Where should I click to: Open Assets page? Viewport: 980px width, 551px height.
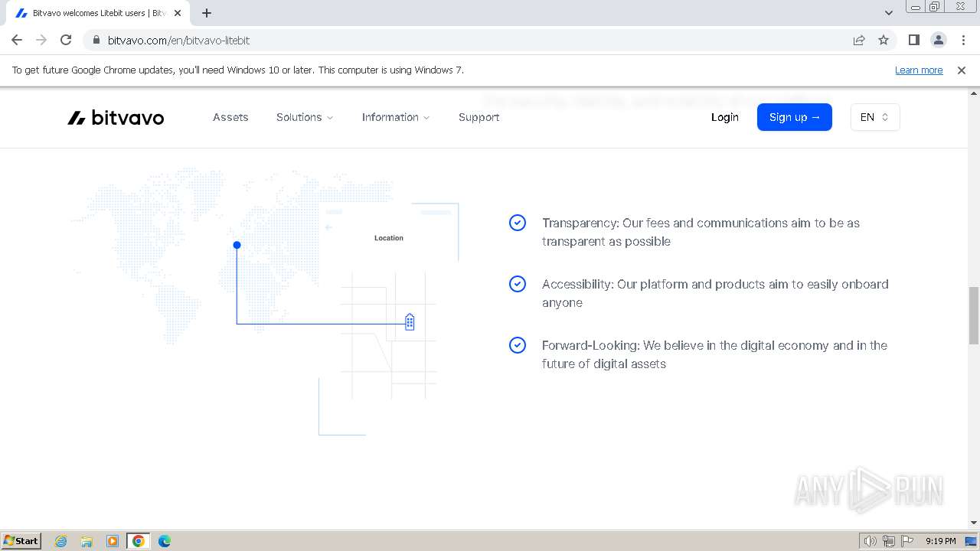pyautogui.click(x=230, y=117)
